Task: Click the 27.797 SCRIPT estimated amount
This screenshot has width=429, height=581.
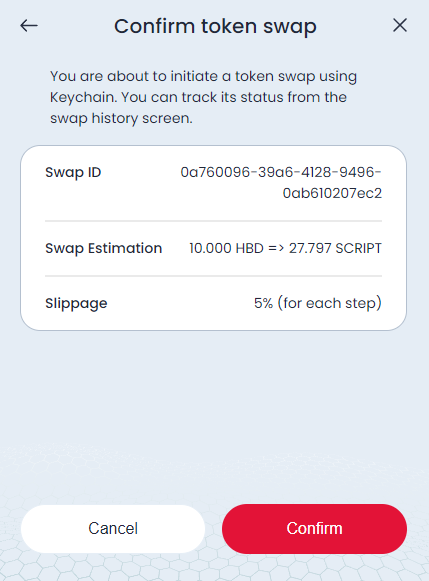Action: coord(335,248)
